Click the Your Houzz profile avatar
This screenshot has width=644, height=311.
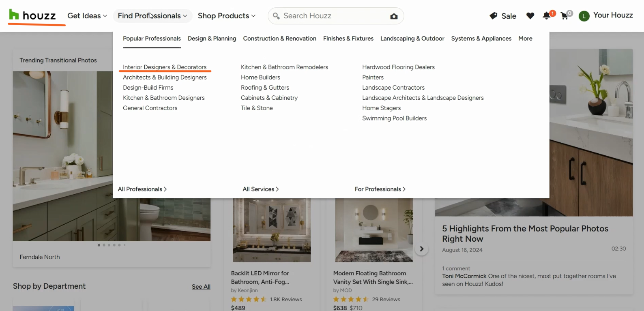pos(584,16)
